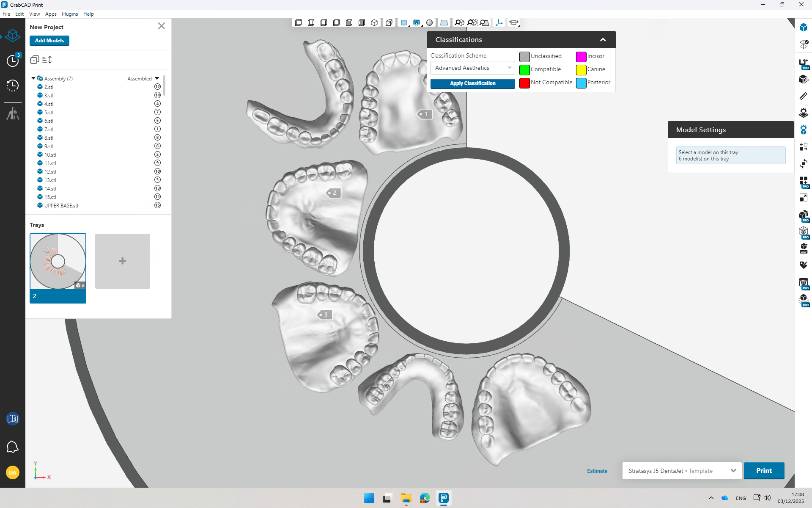Add a new tray thumbnail
The image size is (812, 508).
[122, 261]
